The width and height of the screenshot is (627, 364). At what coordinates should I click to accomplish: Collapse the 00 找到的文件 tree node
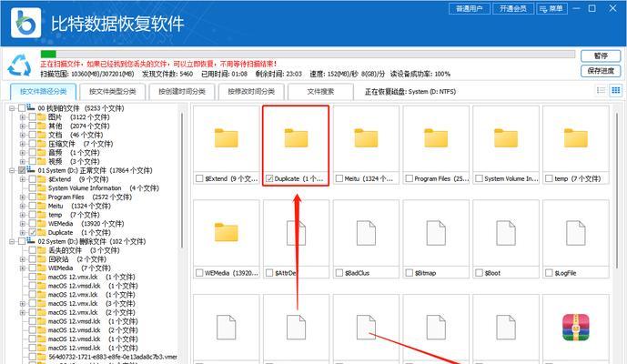tap(12, 108)
